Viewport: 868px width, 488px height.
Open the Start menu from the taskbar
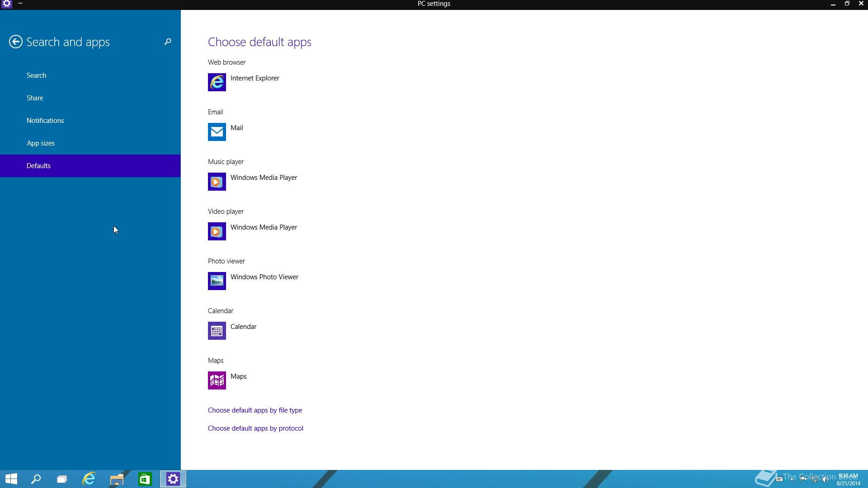tap(11, 479)
